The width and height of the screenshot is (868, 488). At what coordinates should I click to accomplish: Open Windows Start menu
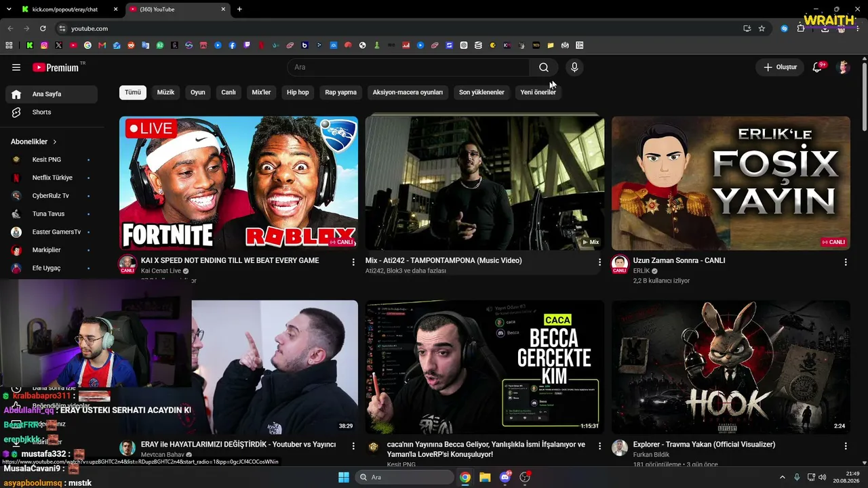click(x=344, y=477)
